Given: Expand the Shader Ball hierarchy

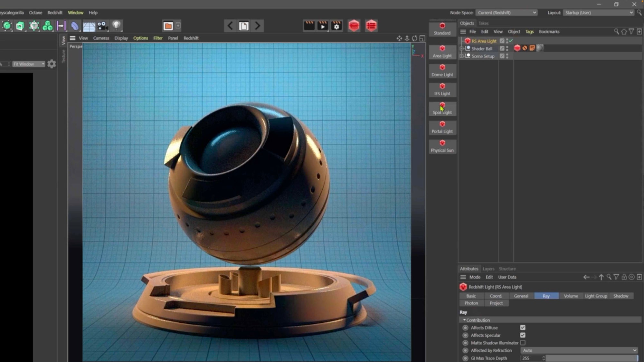Looking at the screenshot, I should click(x=462, y=48).
